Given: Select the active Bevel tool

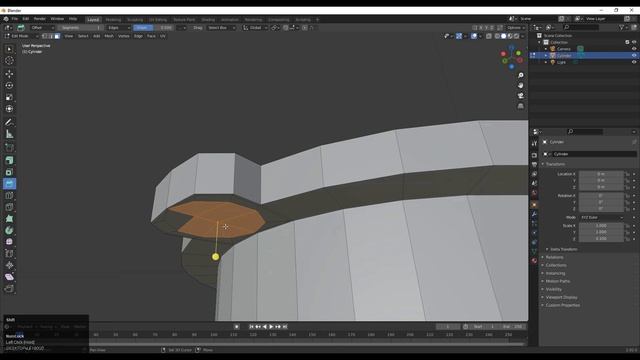Looking at the screenshot, I should click(9, 184).
